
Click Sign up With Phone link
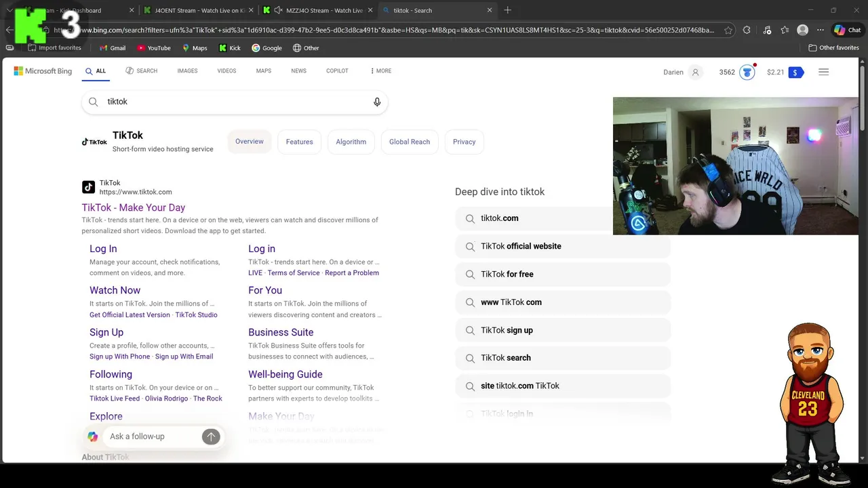tap(120, 357)
